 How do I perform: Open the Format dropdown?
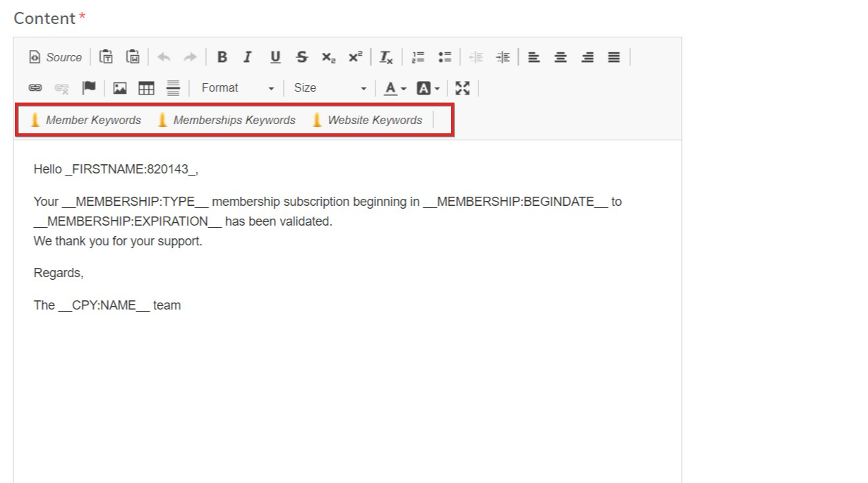pos(237,88)
